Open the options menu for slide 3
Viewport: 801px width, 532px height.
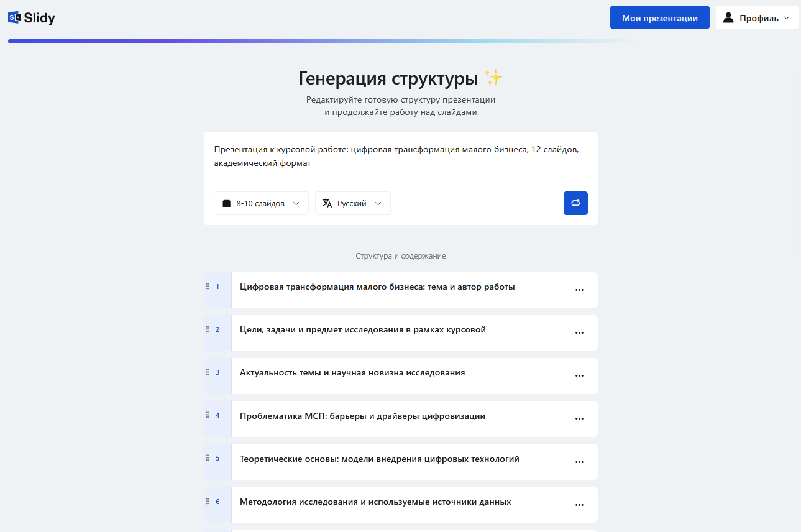pyautogui.click(x=579, y=375)
